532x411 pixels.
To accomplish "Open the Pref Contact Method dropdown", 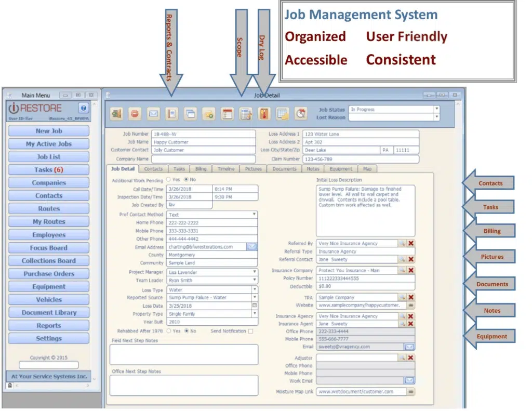I will pyautogui.click(x=254, y=215).
